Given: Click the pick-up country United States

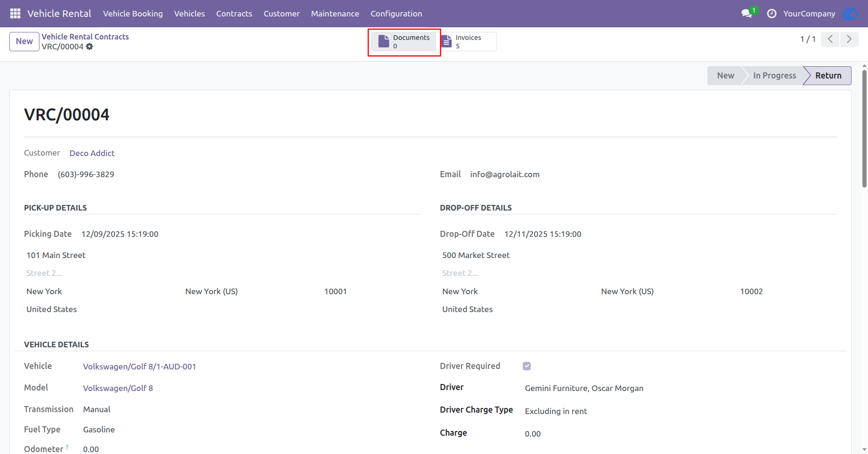Looking at the screenshot, I should click(52, 309).
